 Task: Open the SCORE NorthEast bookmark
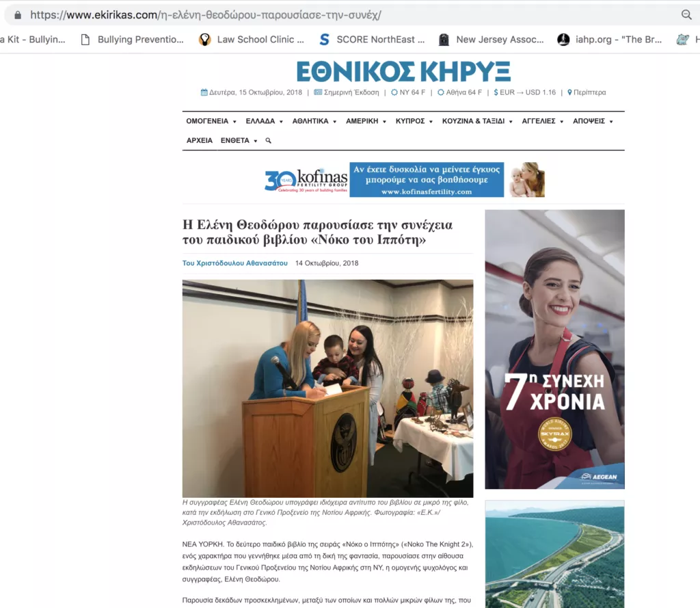372,39
